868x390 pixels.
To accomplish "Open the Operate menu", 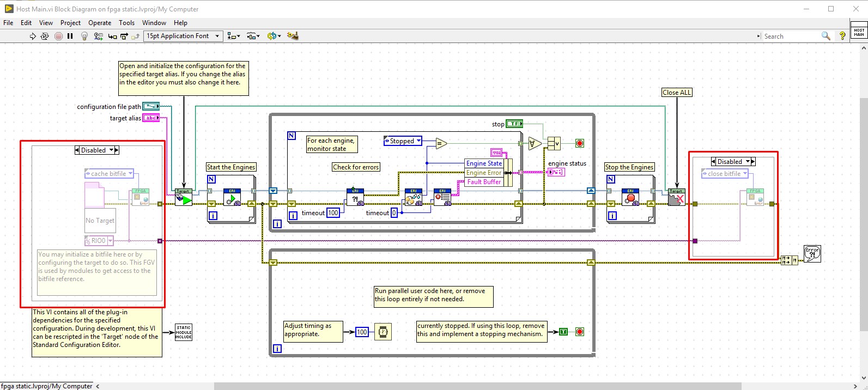I will point(100,23).
